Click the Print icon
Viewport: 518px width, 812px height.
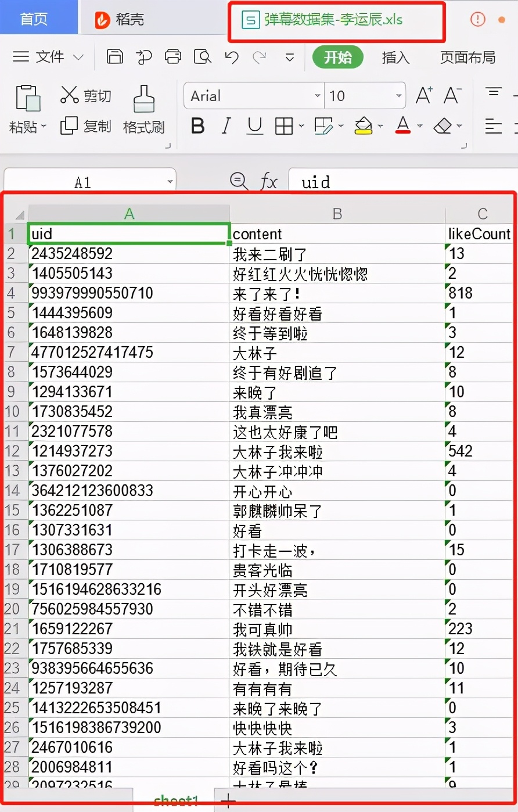[x=173, y=56]
